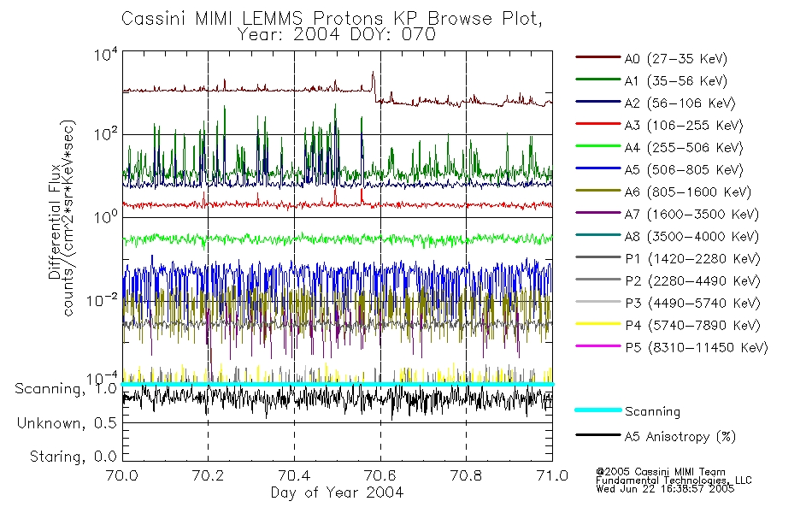The image size is (812, 513).
Task: Click the 10^0 y-axis tick label
Action: (x=106, y=218)
